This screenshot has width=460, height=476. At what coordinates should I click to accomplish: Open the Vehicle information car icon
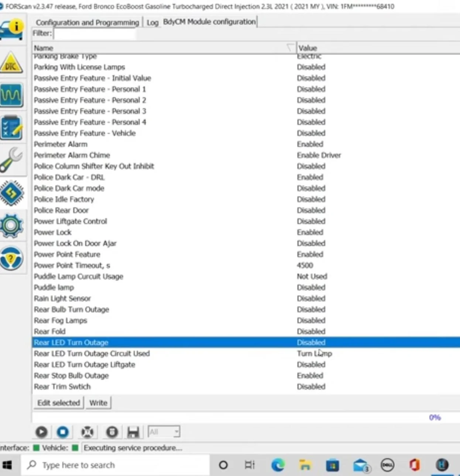click(x=12, y=30)
